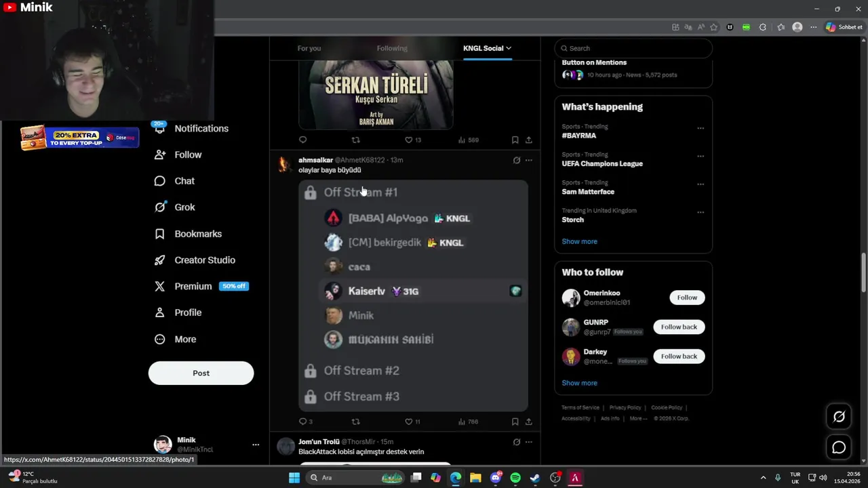The height and width of the screenshot is (488, 868).
Task: Switch to the Following tab
Action: click(x=392, y=48)
